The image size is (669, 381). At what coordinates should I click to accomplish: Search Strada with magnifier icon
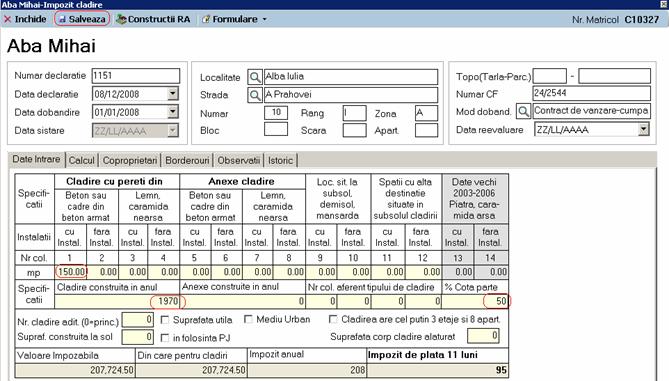point(255,95)
